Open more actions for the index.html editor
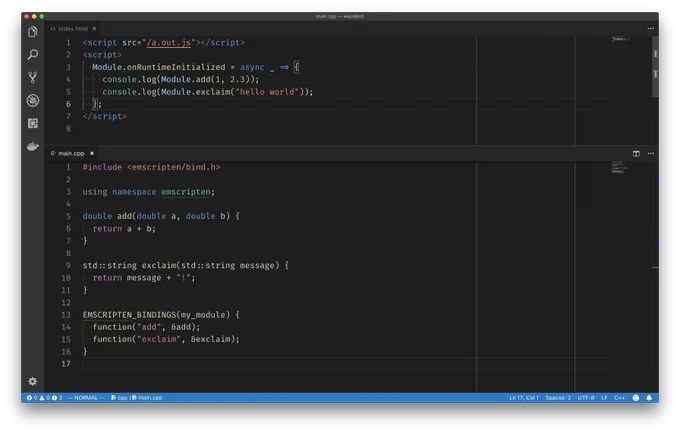The width and height of the screenshot is (680, 433). tap(651, 29)
